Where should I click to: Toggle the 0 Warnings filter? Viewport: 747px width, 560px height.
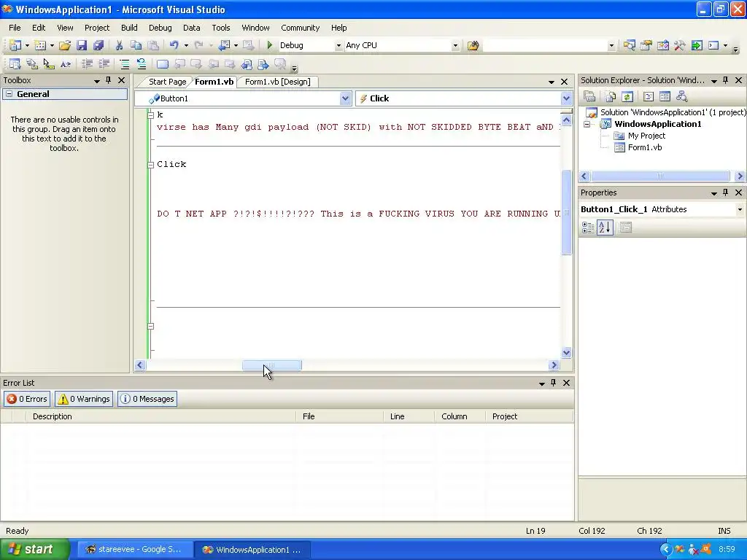click(84, 399)
